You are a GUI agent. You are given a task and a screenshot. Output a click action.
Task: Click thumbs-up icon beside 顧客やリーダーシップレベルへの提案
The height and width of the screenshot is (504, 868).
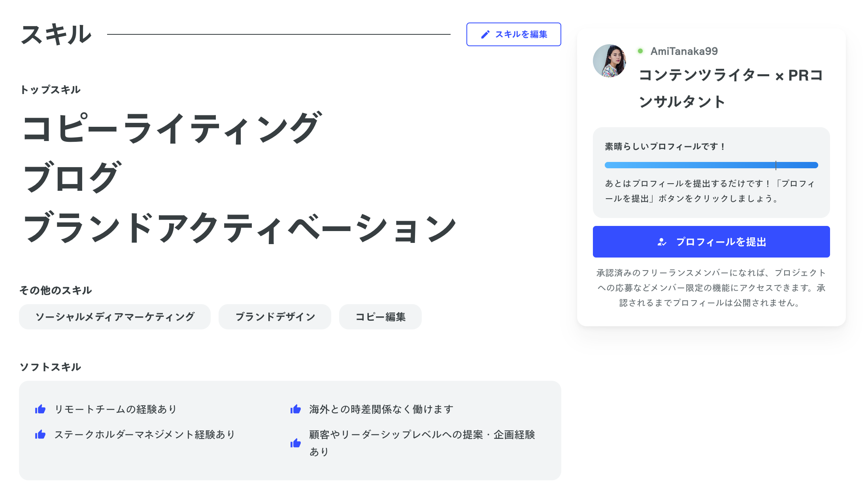tap(296, 443)
